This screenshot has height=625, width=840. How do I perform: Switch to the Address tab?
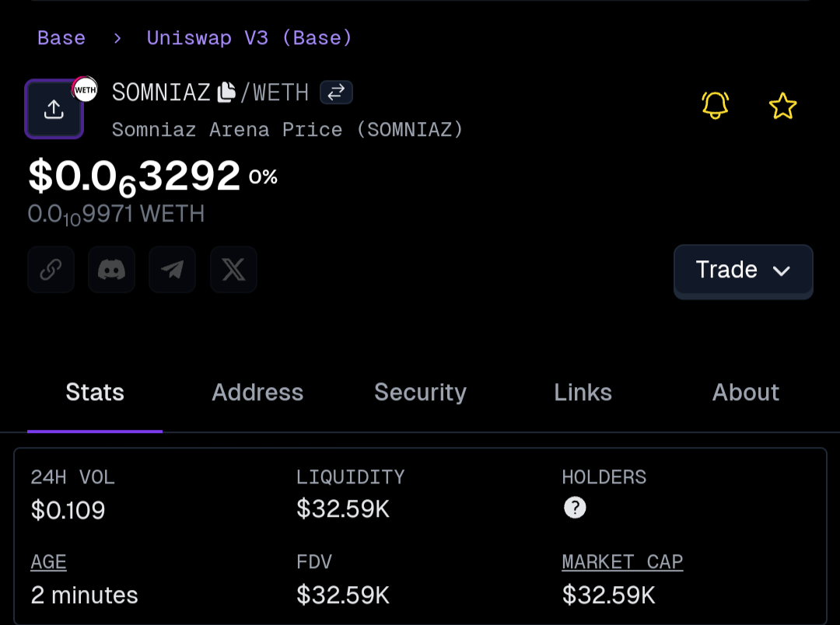(x=257, y=393)
